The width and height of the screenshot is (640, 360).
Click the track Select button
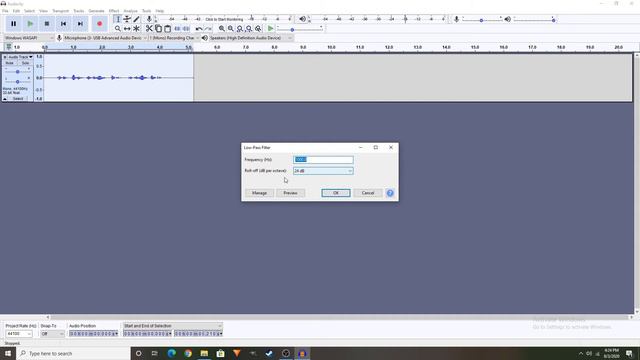coord(18,99)
